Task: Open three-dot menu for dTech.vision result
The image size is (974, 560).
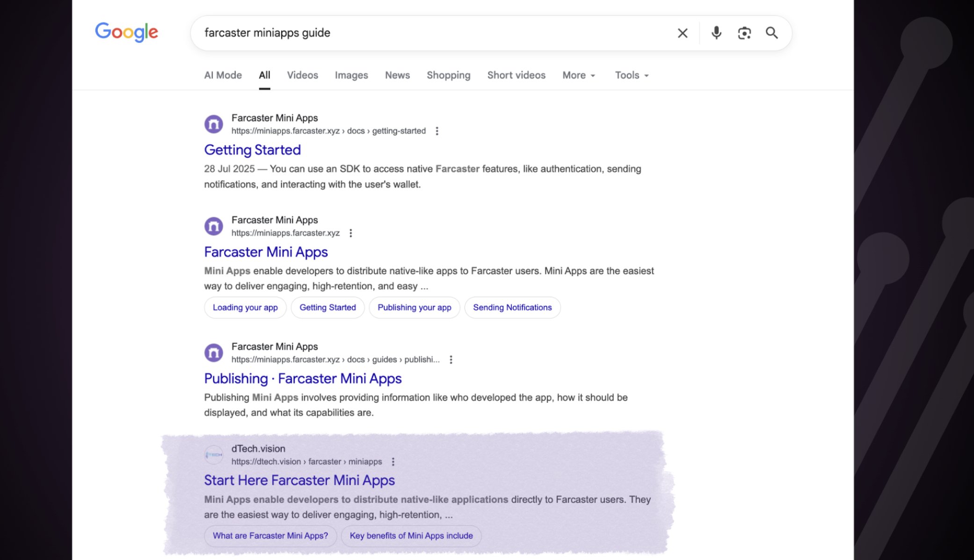Action: (x=393, y=462)
